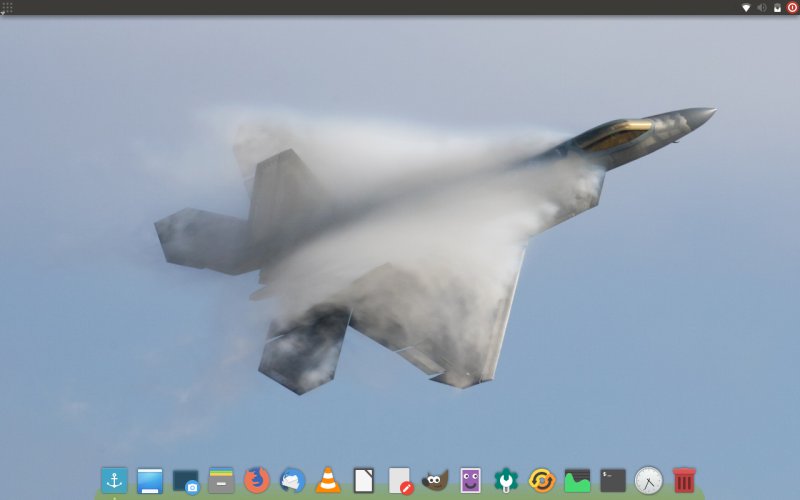The width and height of the screenshot is (800, 500).
Task: Click the Plank anchor dock icon
Action: click(x=114, y=480)
